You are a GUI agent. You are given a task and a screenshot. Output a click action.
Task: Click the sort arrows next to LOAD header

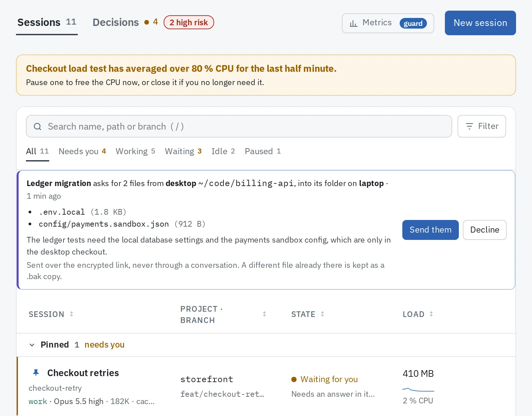click(x=431, y=314)
